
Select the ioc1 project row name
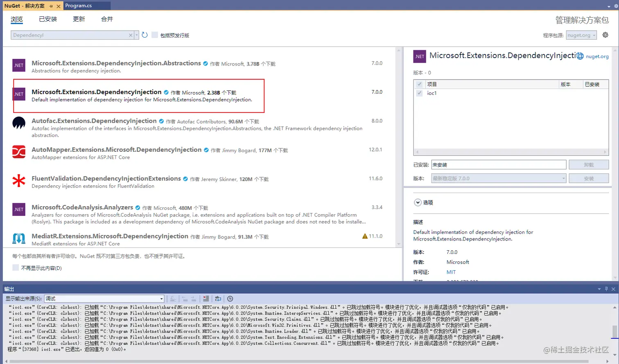coord(432,93)
